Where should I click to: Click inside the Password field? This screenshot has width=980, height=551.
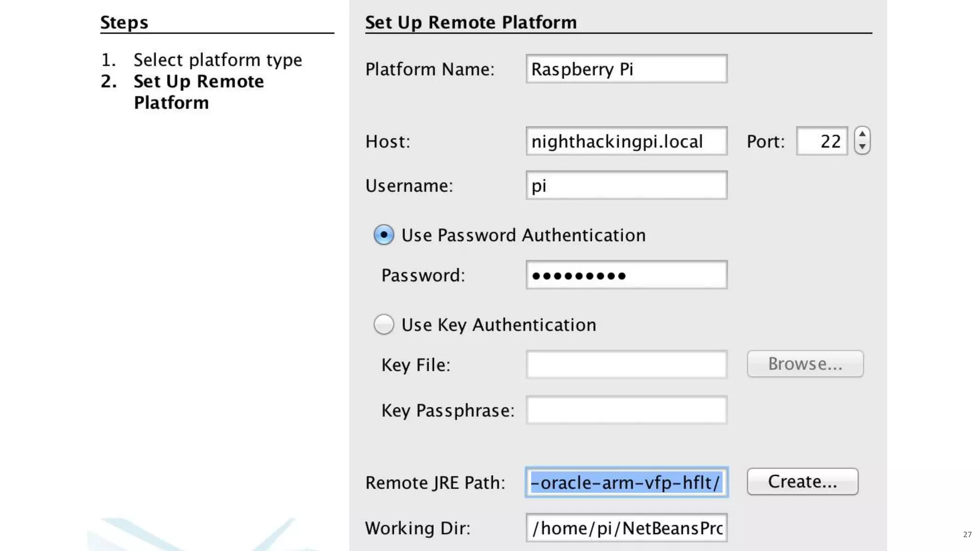[626, 275]
